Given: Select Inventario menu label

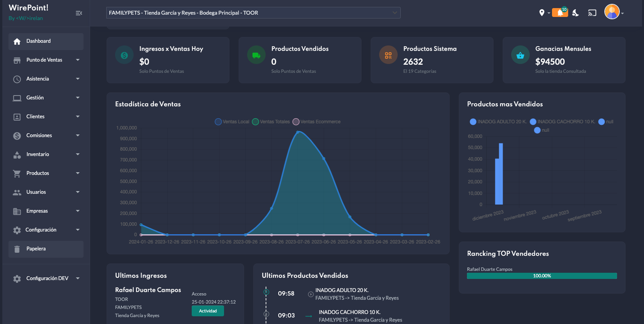Looking at the screenshot, I should [x=38, y=154].
